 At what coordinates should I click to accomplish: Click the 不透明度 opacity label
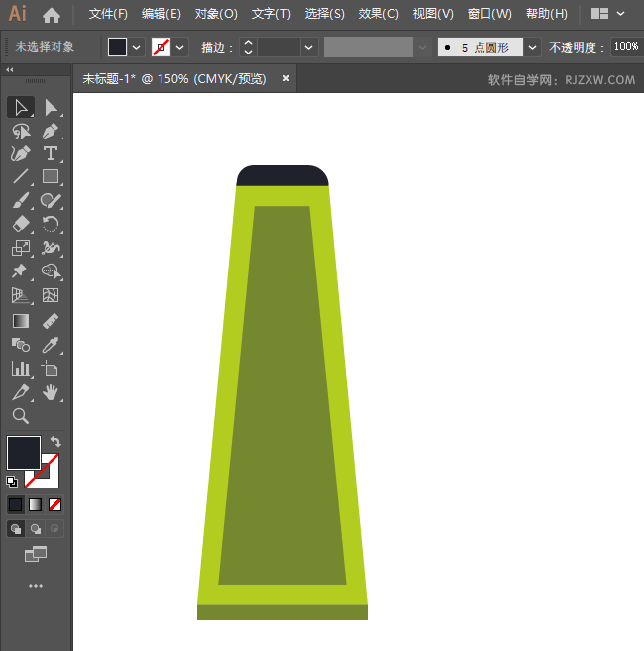(x=576, y=47)
